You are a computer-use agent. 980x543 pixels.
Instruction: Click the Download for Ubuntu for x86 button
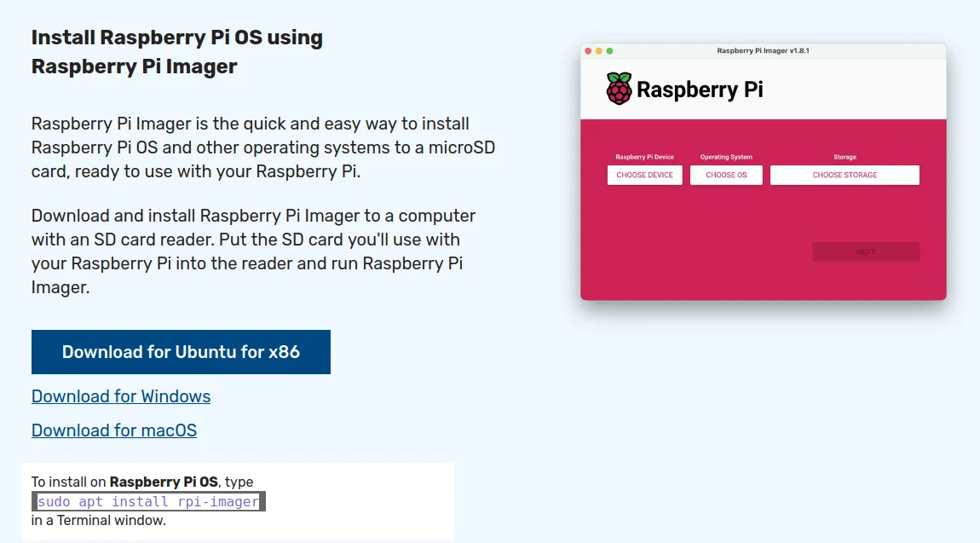click(x=181, y=351)
